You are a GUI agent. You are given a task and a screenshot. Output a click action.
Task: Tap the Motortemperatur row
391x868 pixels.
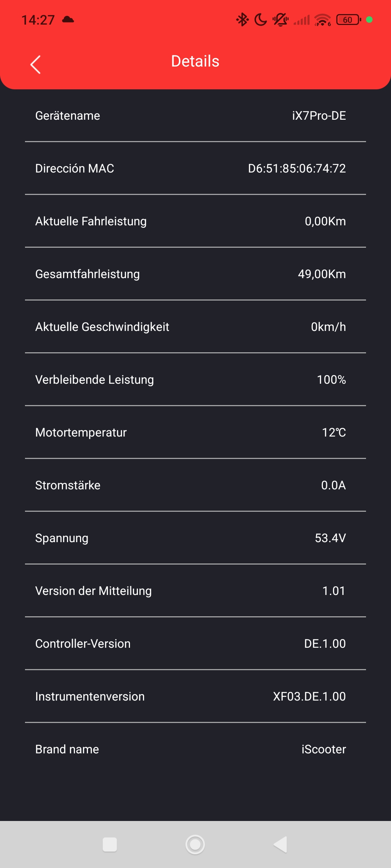[195, 433]
